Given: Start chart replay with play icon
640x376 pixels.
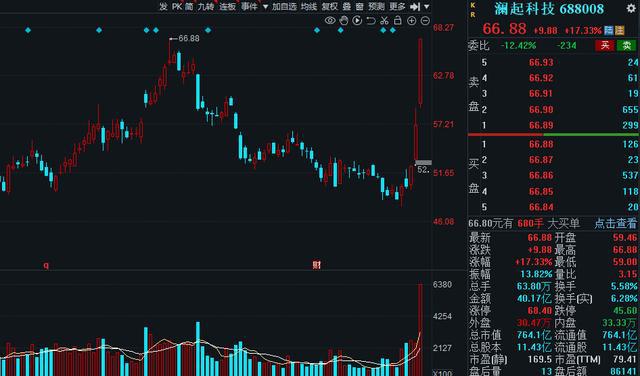Looking at the screenshot, I should (357, 20).
